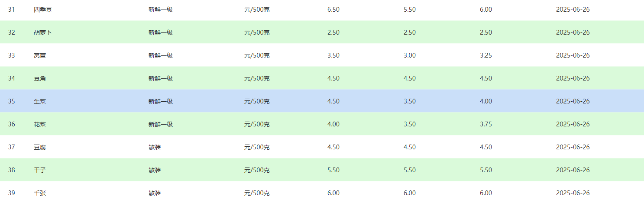Viewport: 644px width, 203px height.
Task: Click the 4.00 average price for 生菜
Action: click(486, 101)
